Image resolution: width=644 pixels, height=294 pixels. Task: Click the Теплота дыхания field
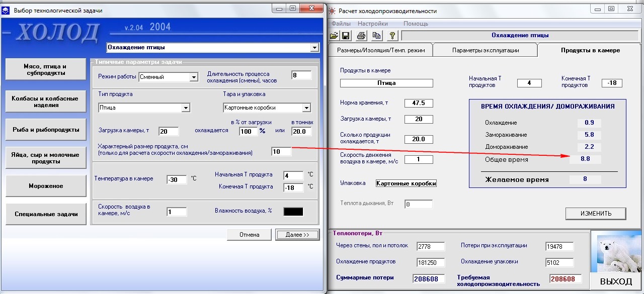pyautogui.click(x=419, y=205)
